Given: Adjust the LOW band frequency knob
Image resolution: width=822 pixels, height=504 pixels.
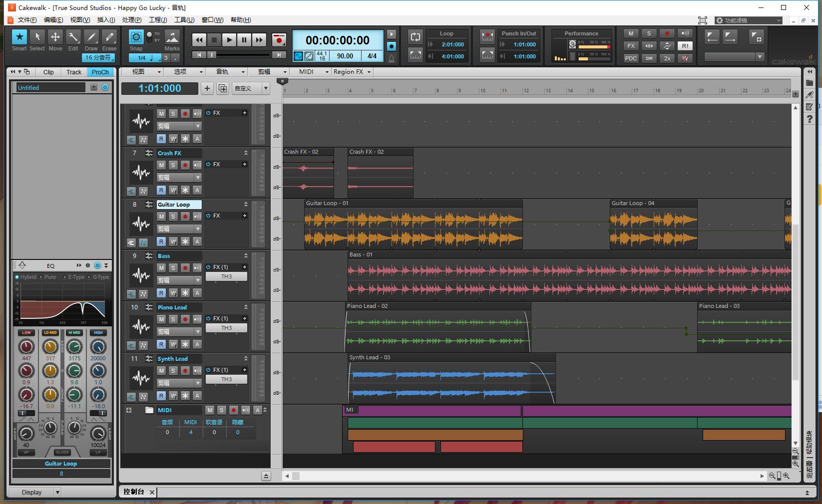Looking at the screenshot, I should pyautogui.click(x=26, y=346).
